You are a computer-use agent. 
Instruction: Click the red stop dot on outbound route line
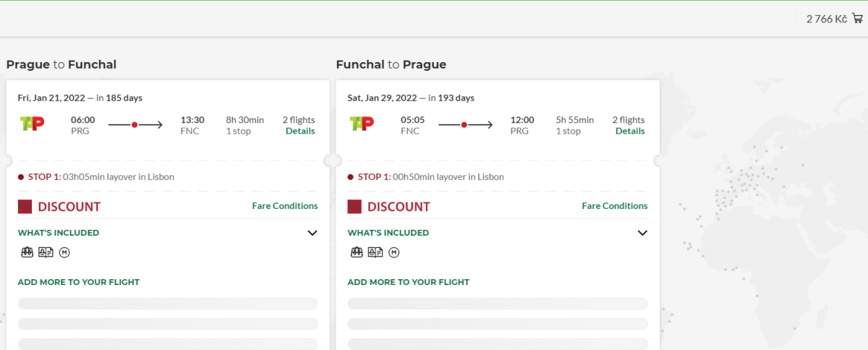tap(135, 125)
